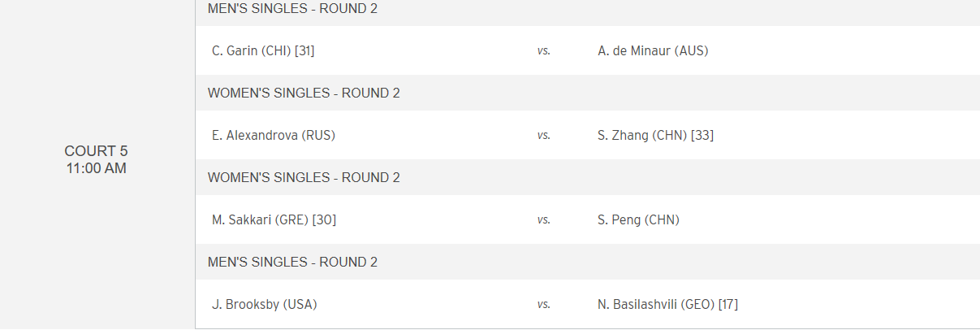Select Men's Singles header above Brooksby match

292,262
